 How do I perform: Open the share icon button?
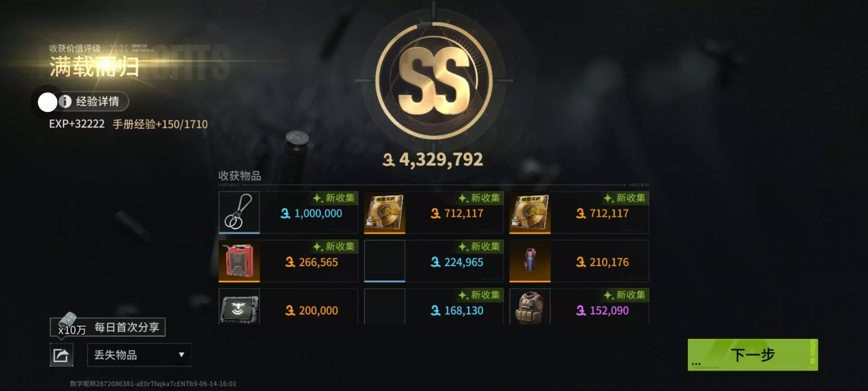tap(61, 355)
